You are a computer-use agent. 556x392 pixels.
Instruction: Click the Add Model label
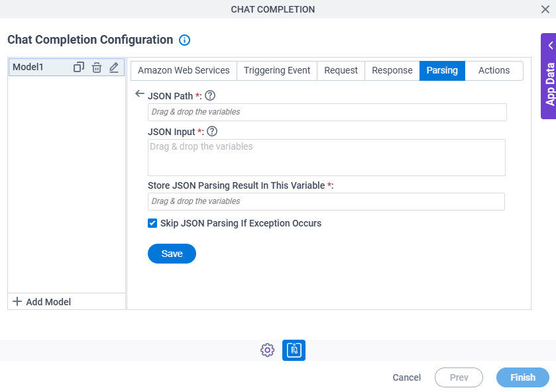[48, 302]
